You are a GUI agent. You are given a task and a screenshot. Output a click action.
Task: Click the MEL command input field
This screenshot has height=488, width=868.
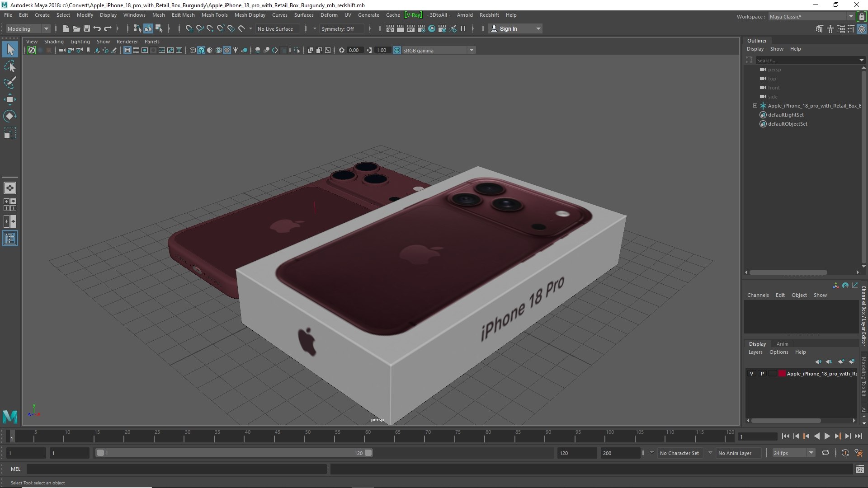point(176,469)
